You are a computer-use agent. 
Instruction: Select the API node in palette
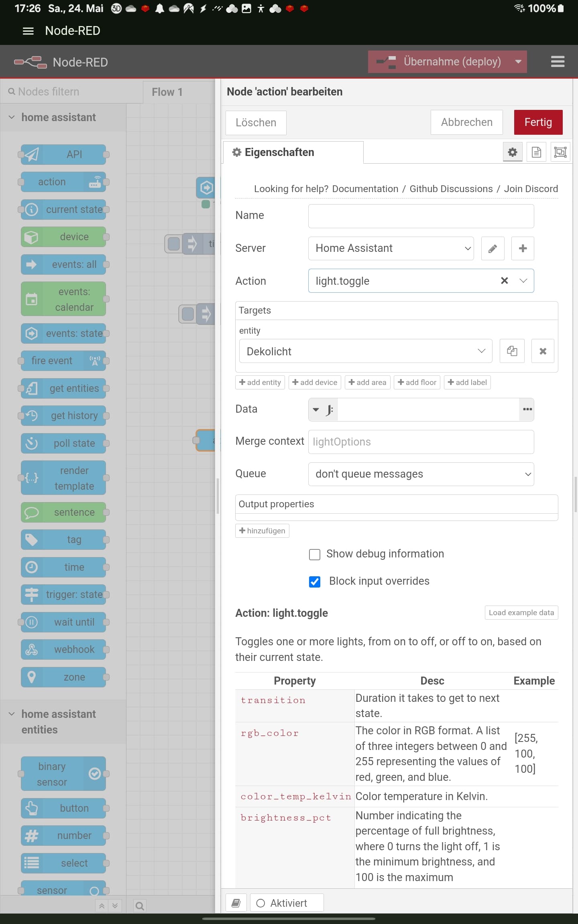tap(63, 154)
